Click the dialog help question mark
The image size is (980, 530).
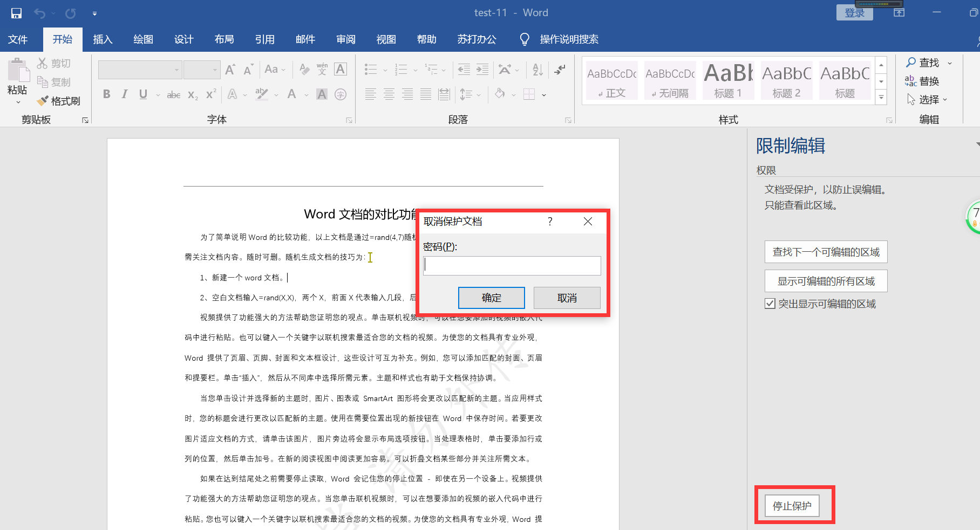(550, 222)
